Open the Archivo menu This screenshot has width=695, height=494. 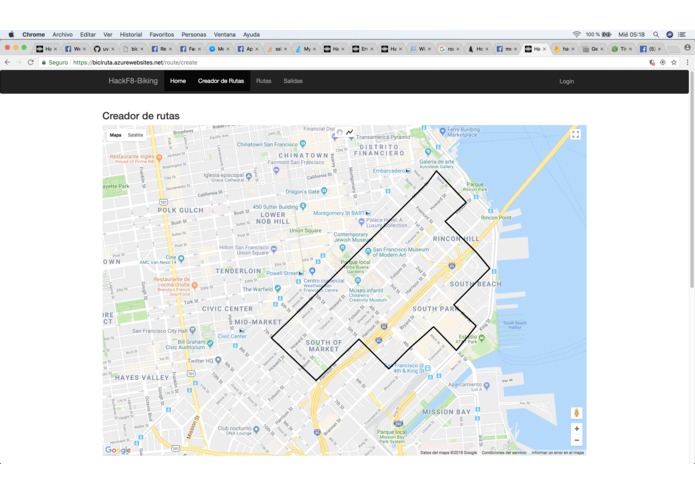point(62,35)
